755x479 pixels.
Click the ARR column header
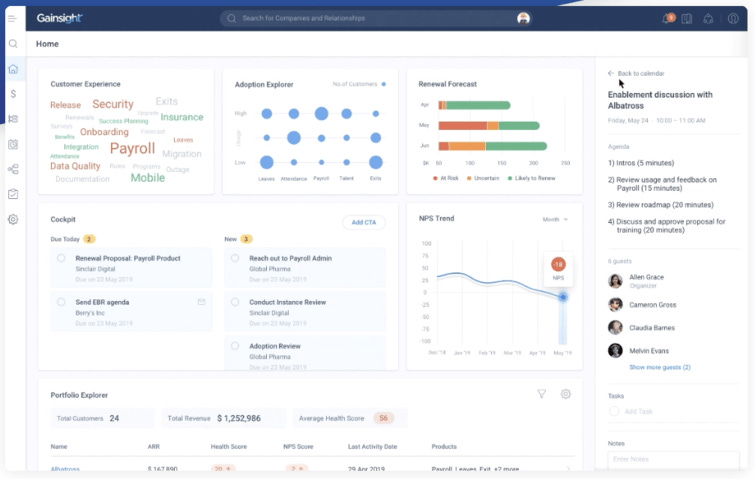154,447
